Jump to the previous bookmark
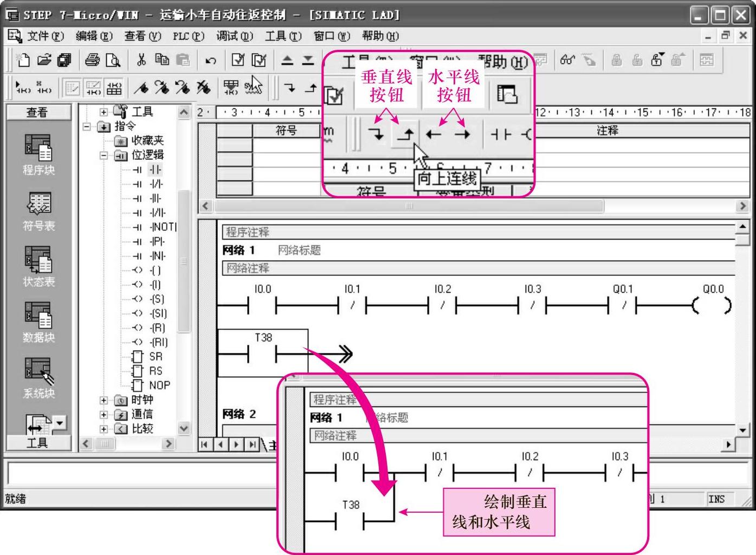 (183, 88)
